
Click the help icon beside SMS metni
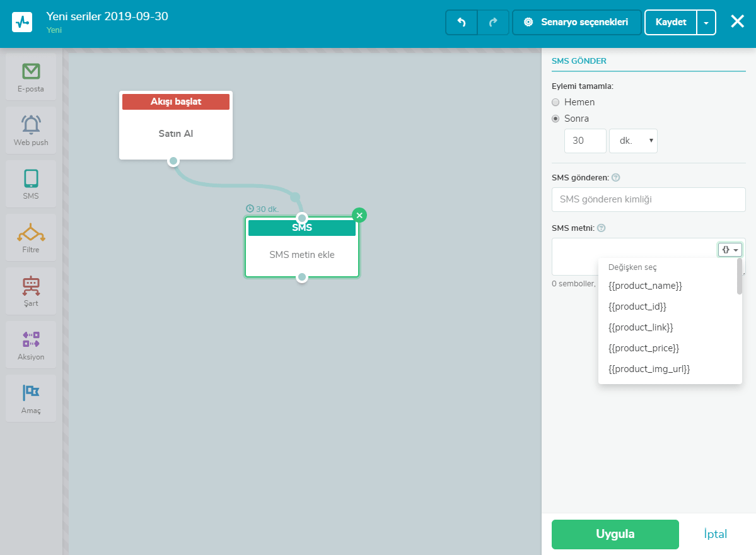[x=602, y=228]
